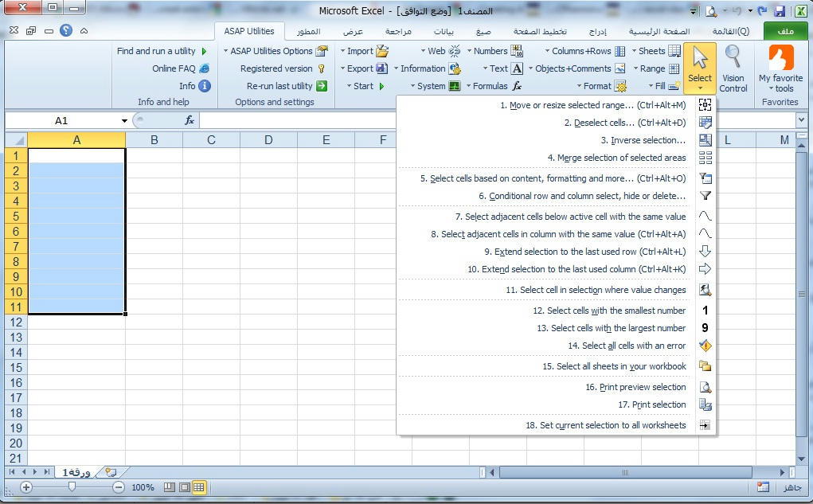Click the Excel help question mark icon
Viewport: 813px width, 504px height.
[x=66, y=30]
